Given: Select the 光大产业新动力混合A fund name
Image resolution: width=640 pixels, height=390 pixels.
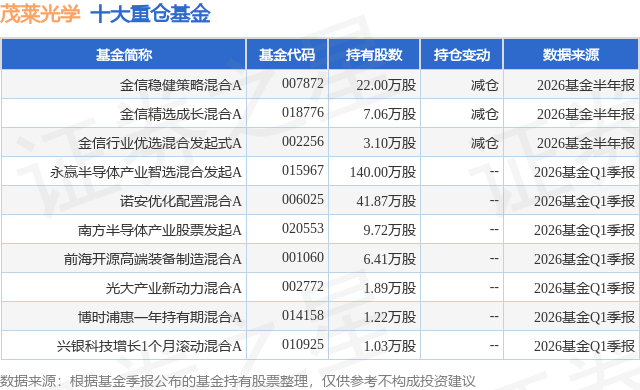Looking at the screenshot, I should tap(173, 288).
